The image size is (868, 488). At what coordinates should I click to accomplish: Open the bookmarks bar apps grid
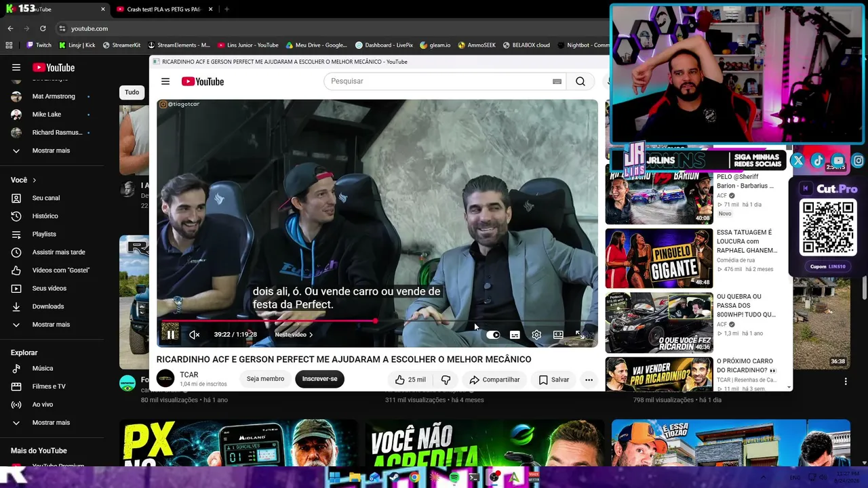(9, 45)
